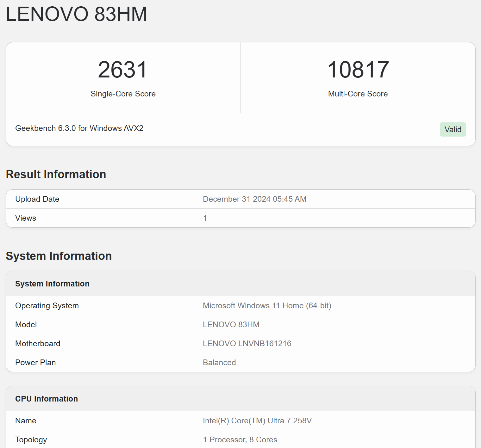Click the Balanced power plan value
The width and height of the screenshot is (481, 448).
tap(219, 363)
